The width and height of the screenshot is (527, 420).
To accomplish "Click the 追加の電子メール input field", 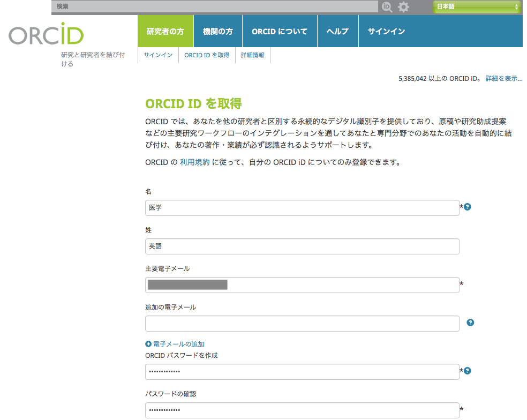I will 302,324.
